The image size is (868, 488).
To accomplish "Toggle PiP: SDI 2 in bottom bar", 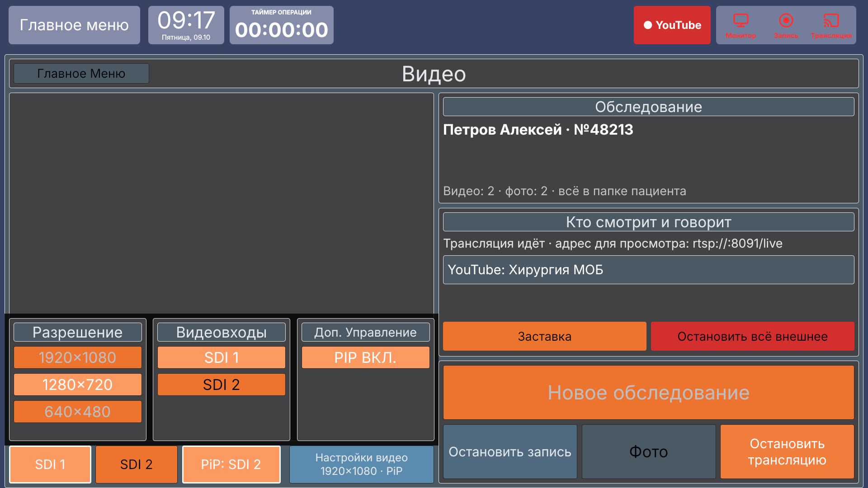I will point(231,464).
